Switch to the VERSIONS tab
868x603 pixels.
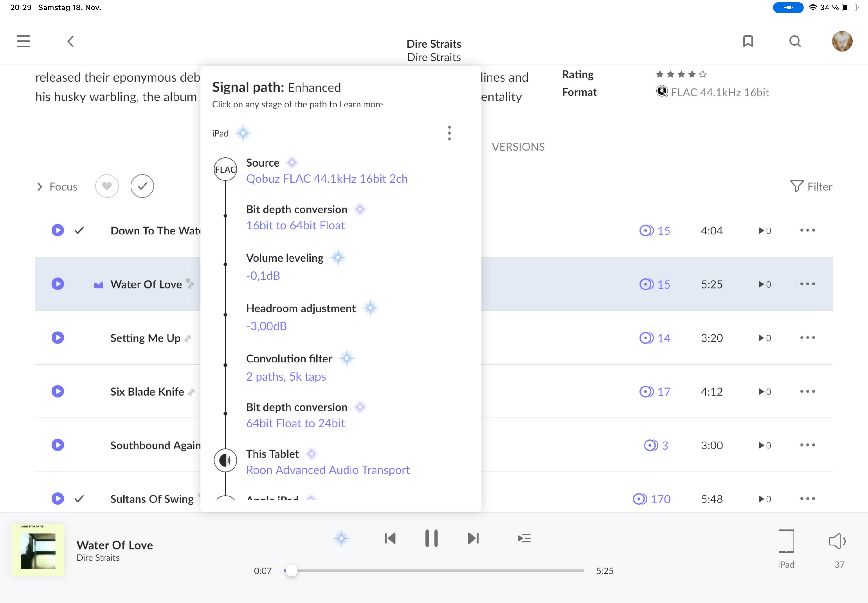[518, 147]
